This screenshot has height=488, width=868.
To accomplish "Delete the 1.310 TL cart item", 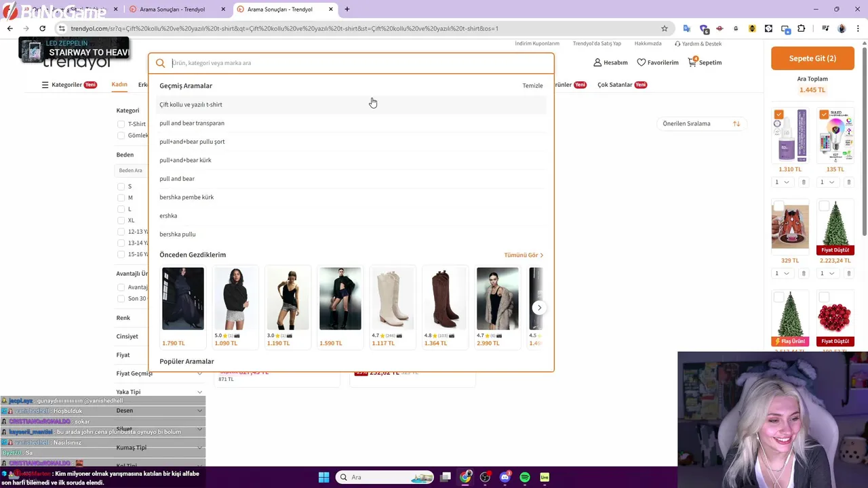I will coord(804,182).
